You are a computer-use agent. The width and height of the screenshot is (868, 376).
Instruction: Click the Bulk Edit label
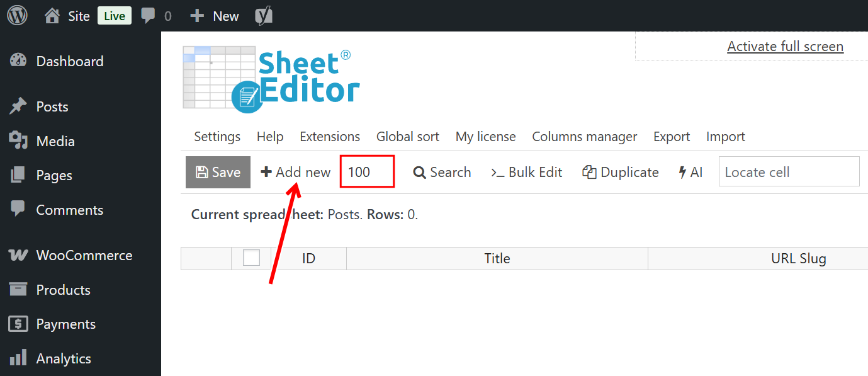pyautogui.click(x=536, y=173)
